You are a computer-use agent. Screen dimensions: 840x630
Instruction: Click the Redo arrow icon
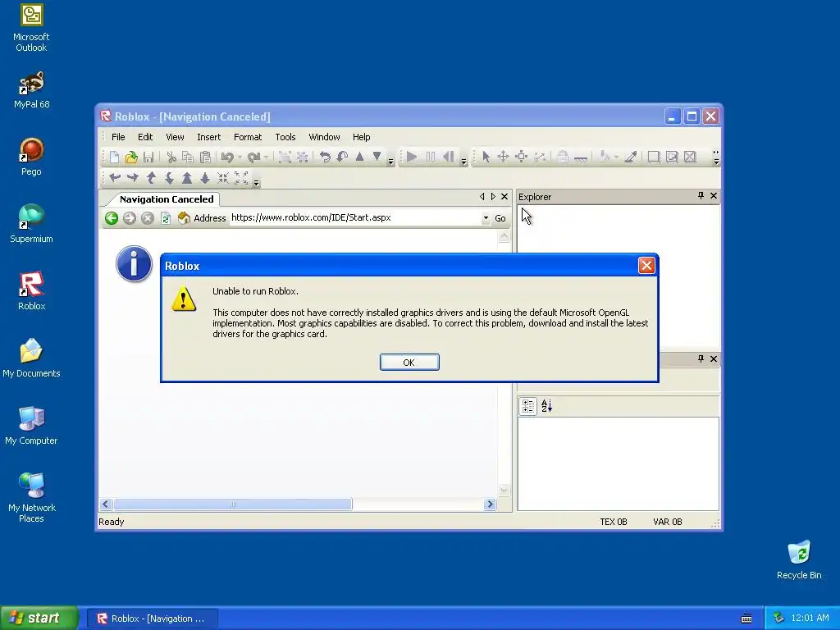click(254, 157)
